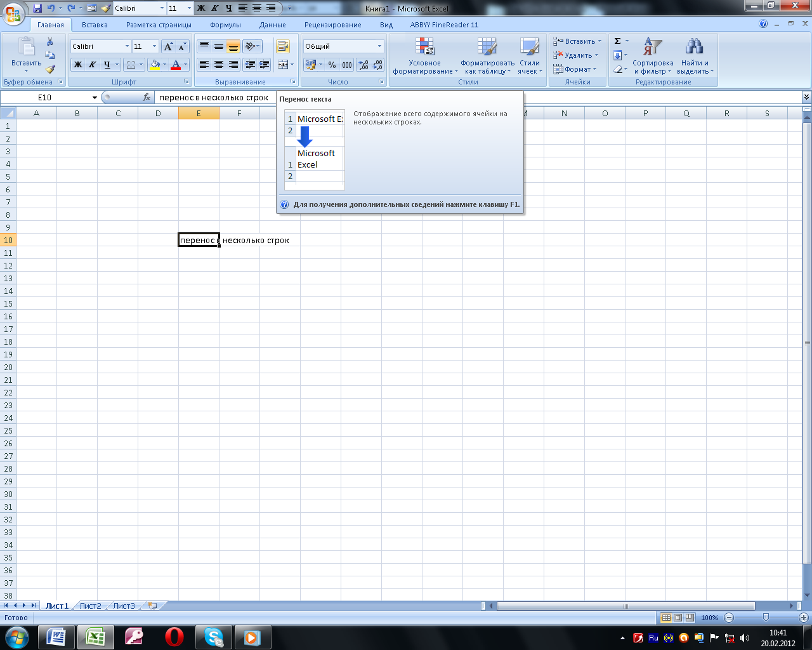The width and height of the screenshot is (812, 650).
Task: Apply percent style with the % button
Action: 332,65
